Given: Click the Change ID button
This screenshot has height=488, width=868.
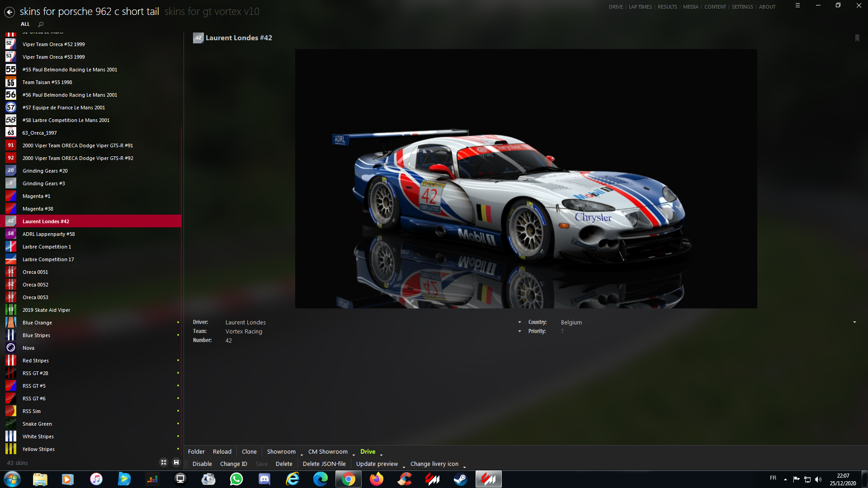Looking at the screenshot, I should pos(234,464).
